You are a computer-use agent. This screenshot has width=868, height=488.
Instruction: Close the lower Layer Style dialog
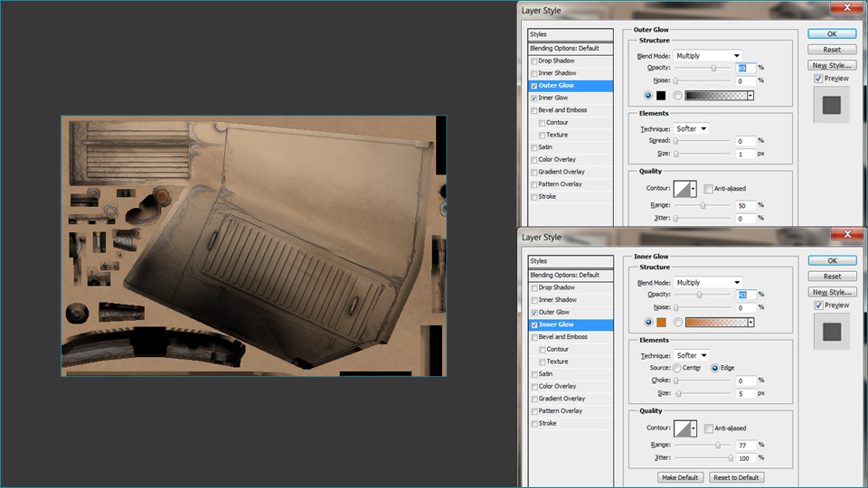pos(847,235)
